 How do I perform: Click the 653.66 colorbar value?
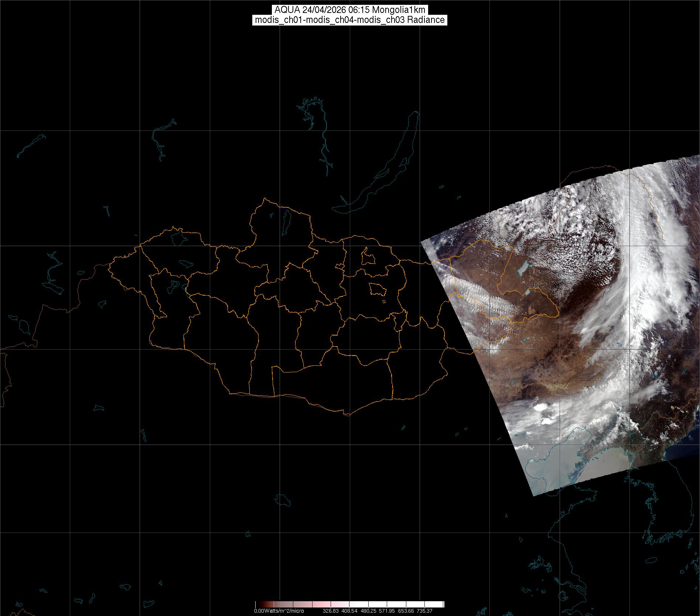(x=406, y=611)
